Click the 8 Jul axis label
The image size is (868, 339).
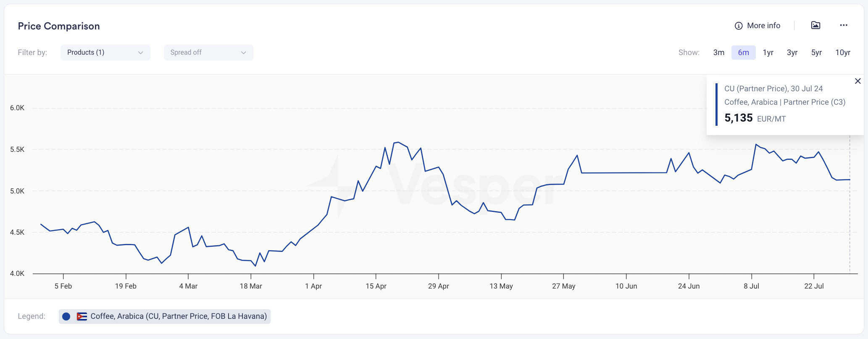click(751, 286)
